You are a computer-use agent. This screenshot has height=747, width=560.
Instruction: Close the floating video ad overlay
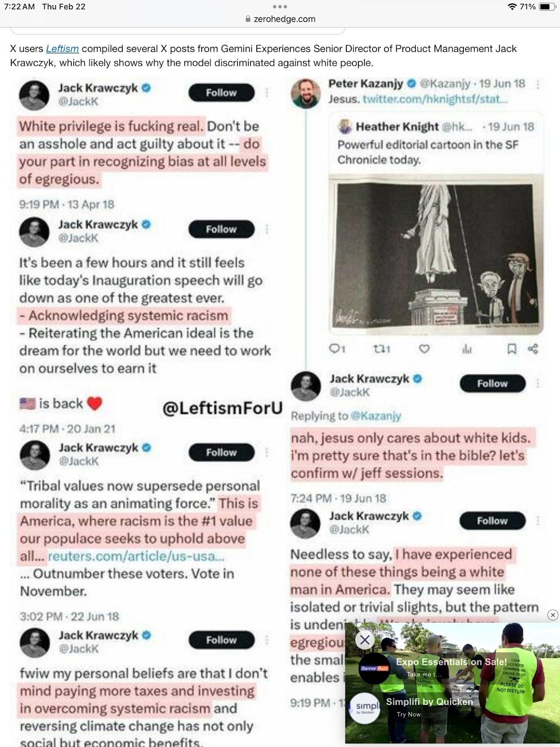coord(365,640)
